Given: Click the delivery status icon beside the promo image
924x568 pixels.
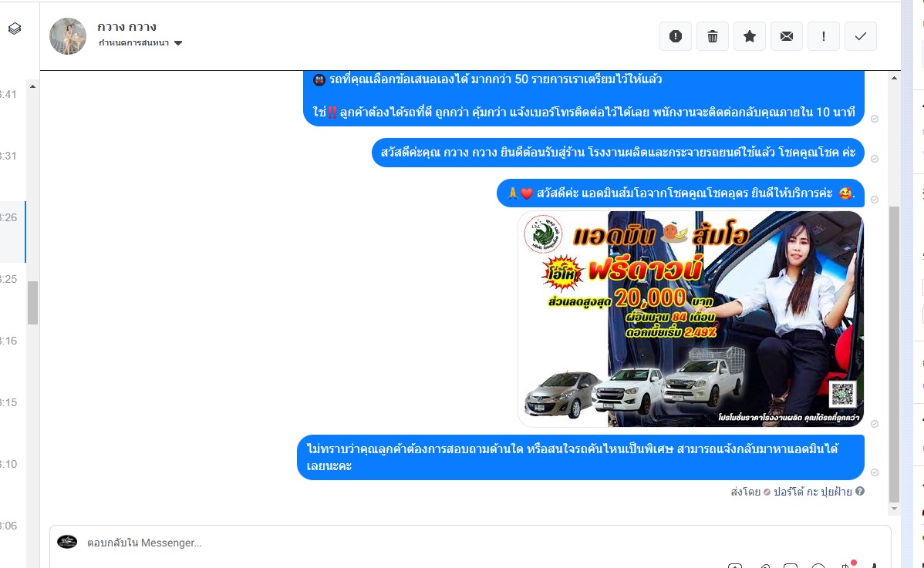Looking at the screenshot, I should point(875,424).
